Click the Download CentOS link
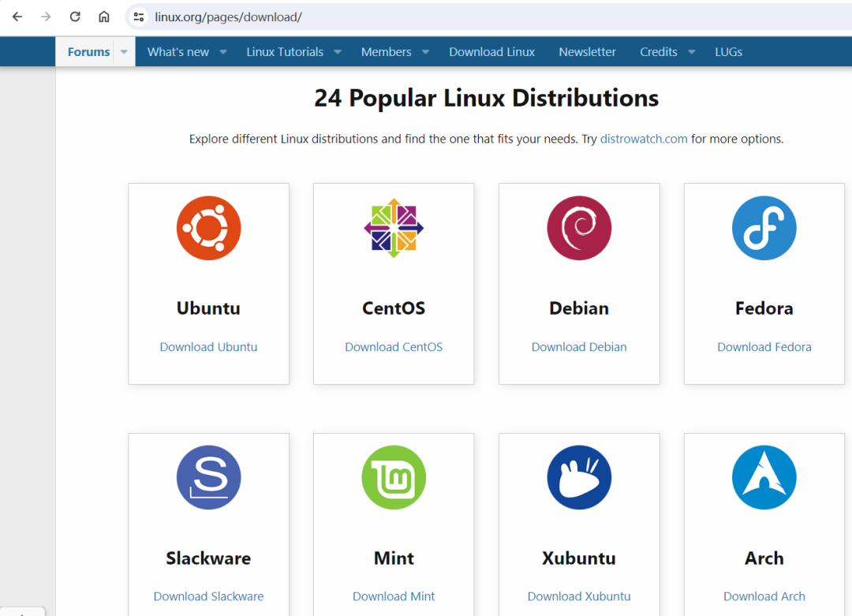 (x=394, y=347)
